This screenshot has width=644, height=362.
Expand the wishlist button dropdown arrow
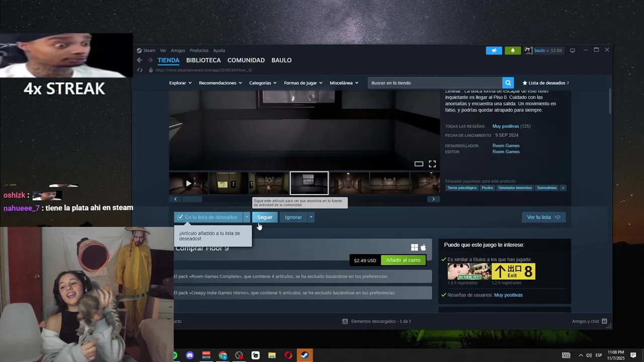[x=247, y=217]
